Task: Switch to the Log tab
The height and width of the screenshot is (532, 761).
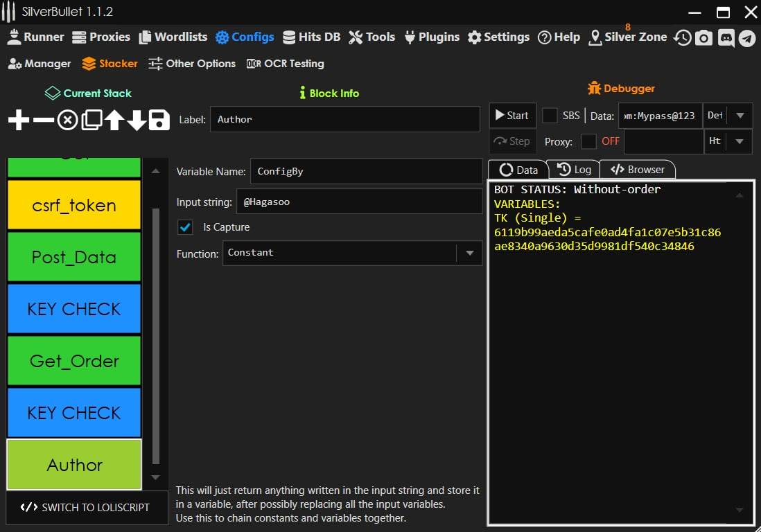Action: pos(574,170)
